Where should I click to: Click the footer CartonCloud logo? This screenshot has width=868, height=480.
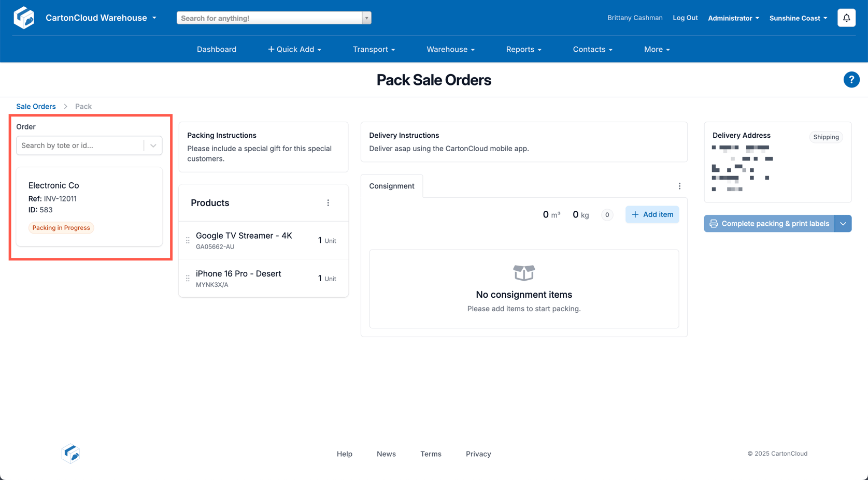pos(70,454)
